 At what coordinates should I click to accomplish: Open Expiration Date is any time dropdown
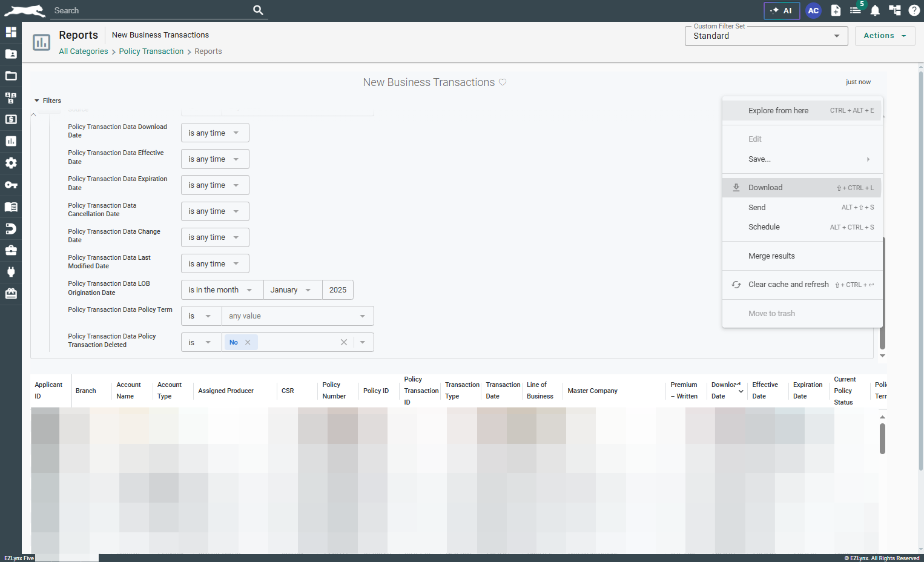pos(215,185)
